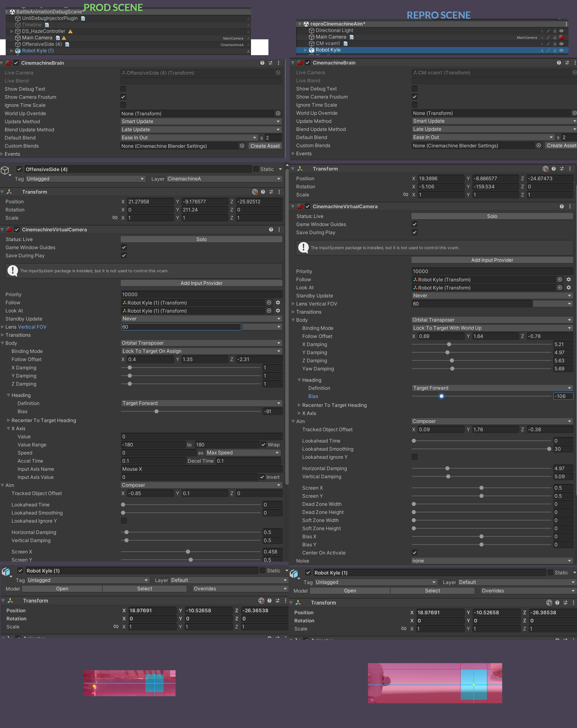Open Overrides dropdown for prod Robot Kyle
The height and width of the screenshot is (728, 577).
[240, 589]
